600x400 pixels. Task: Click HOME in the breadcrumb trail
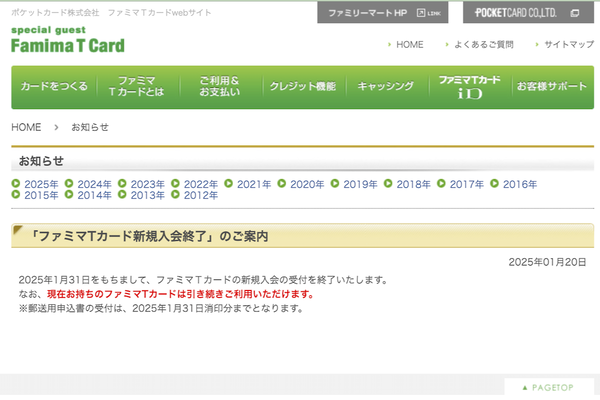(x=26, y=127)
